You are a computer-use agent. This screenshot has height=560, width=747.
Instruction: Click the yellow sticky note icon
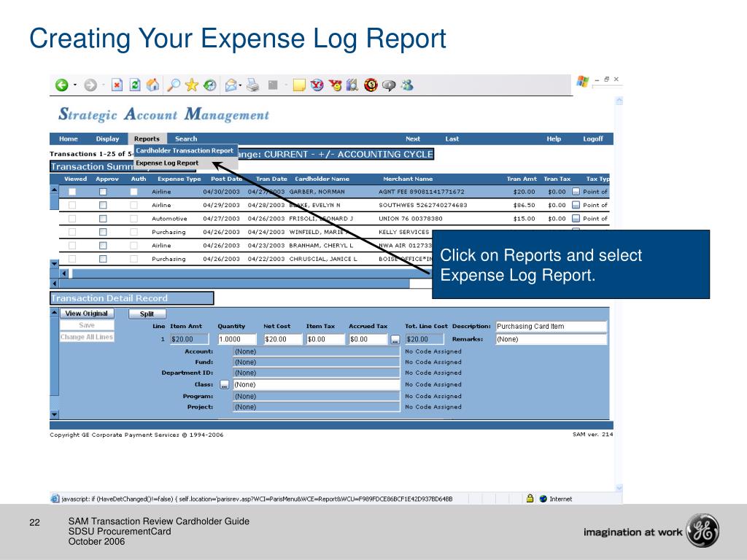pyautogui.click(x=299, y=85)
